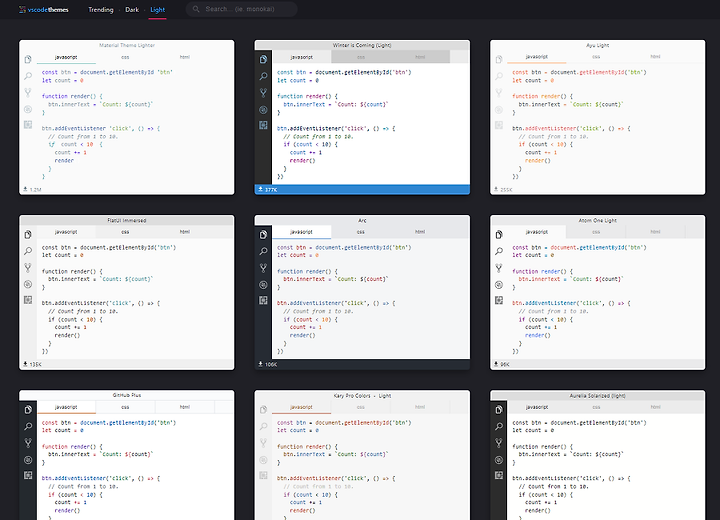Click source control icon in GitHub Plus sidebar
Viewport: 720px width, 520px height.
28,443
